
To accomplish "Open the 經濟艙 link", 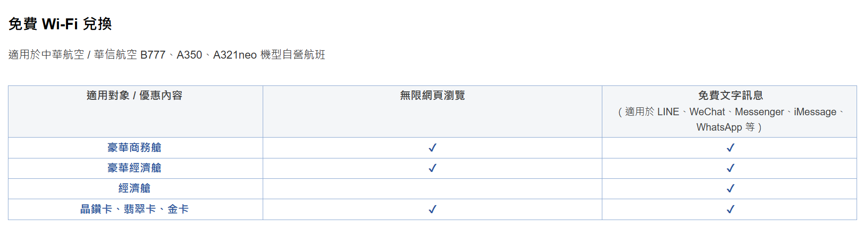I will coord(135,188).
